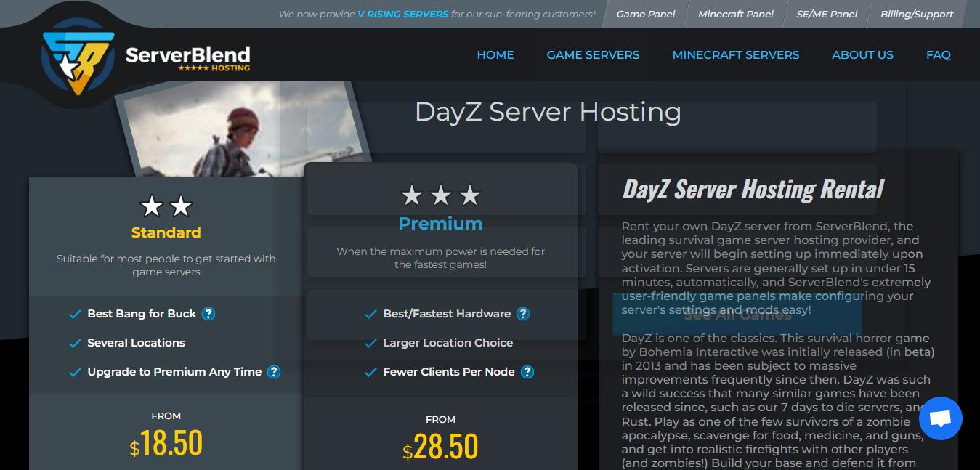Click the checkmark next to Larger Location Choice
The width and height of the screenshot is (980, 470).
370,344
